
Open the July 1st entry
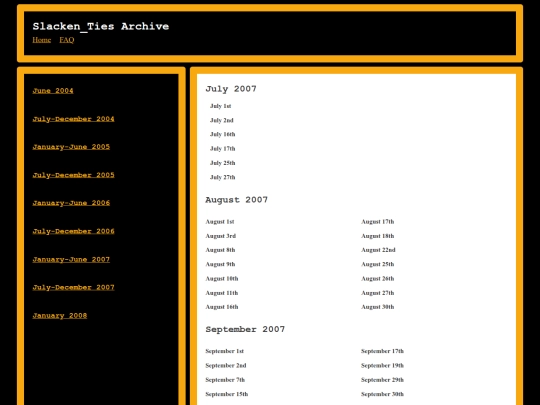coord(220,106)
